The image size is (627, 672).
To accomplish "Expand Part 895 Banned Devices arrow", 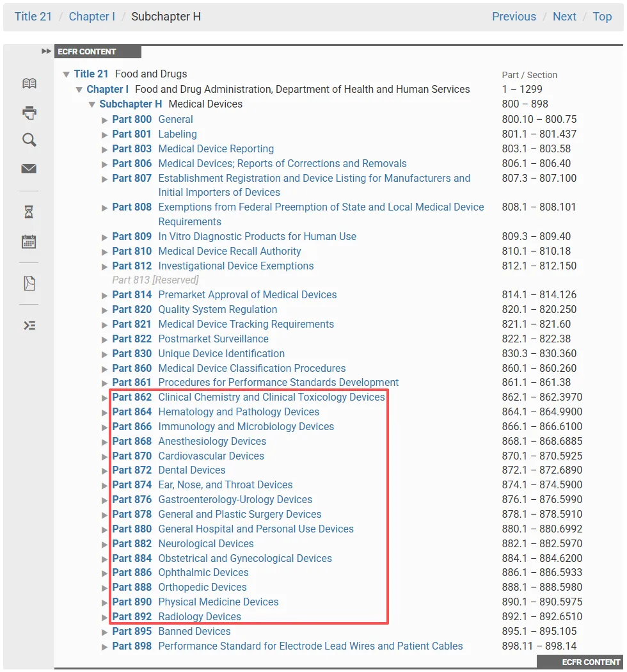I will (104, 632).
